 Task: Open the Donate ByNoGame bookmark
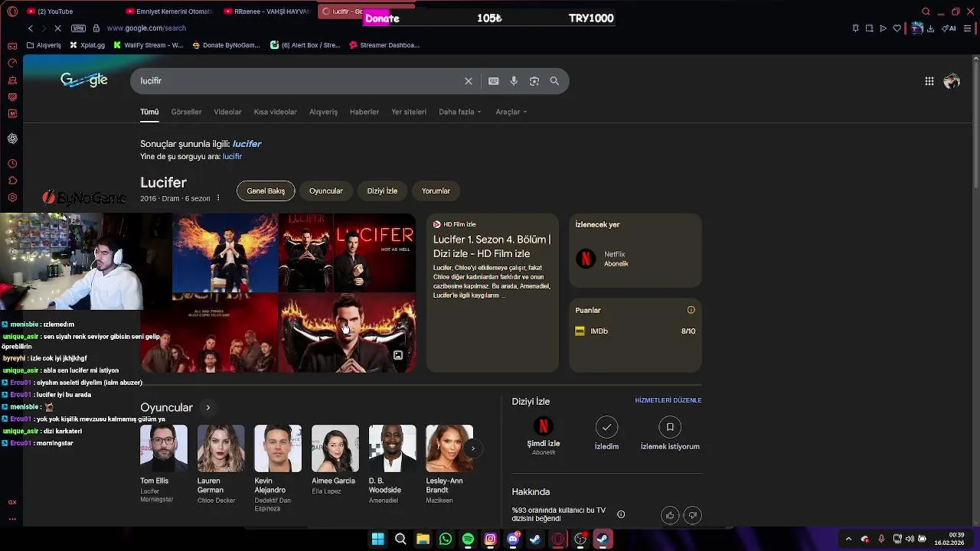(x=227, y=45)
